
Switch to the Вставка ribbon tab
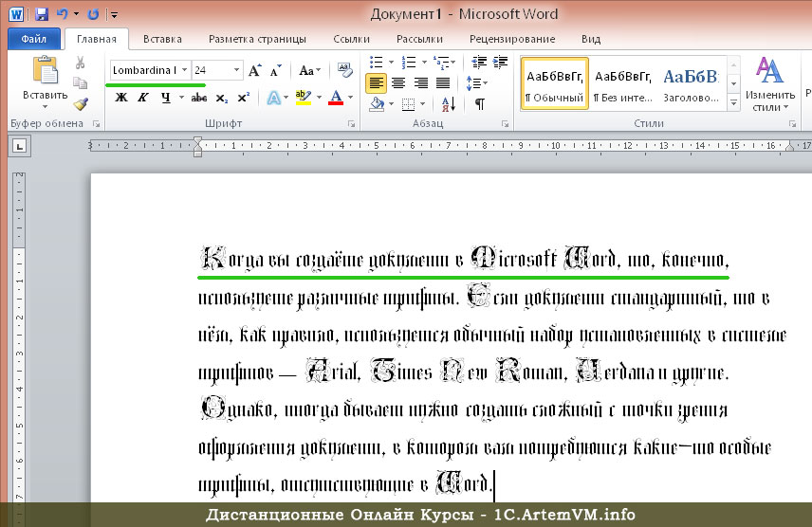(162, 39)
